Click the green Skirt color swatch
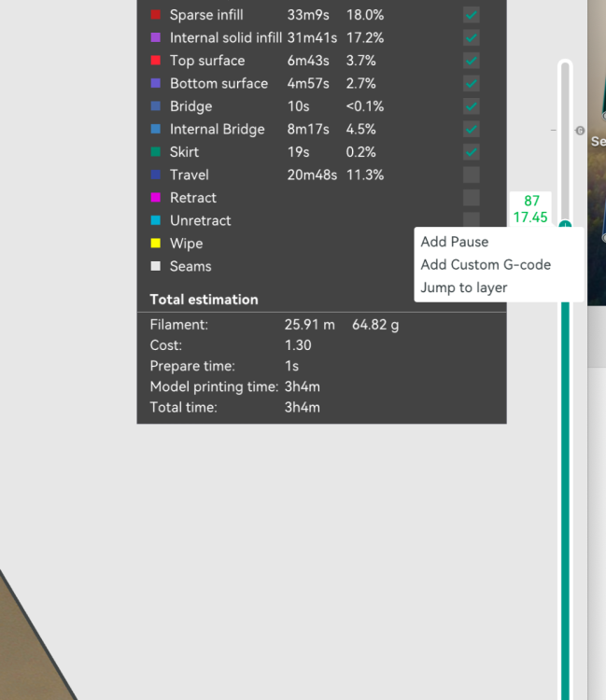 click(155, 152)
